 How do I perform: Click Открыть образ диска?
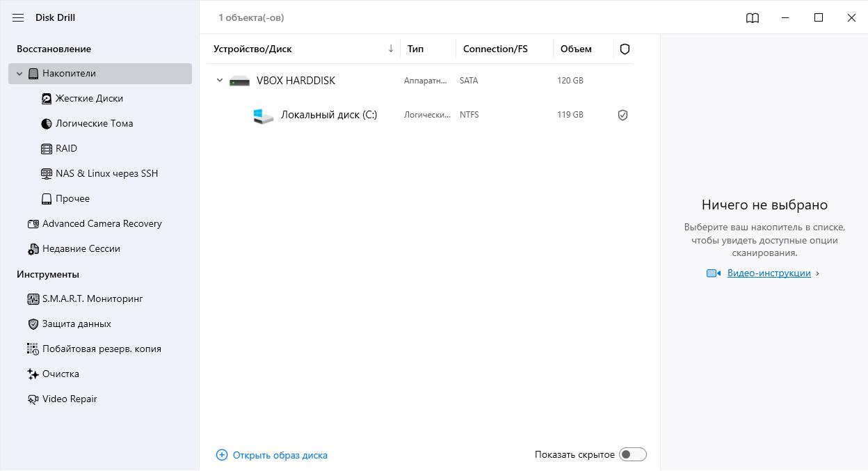click(x=280, y=455)
